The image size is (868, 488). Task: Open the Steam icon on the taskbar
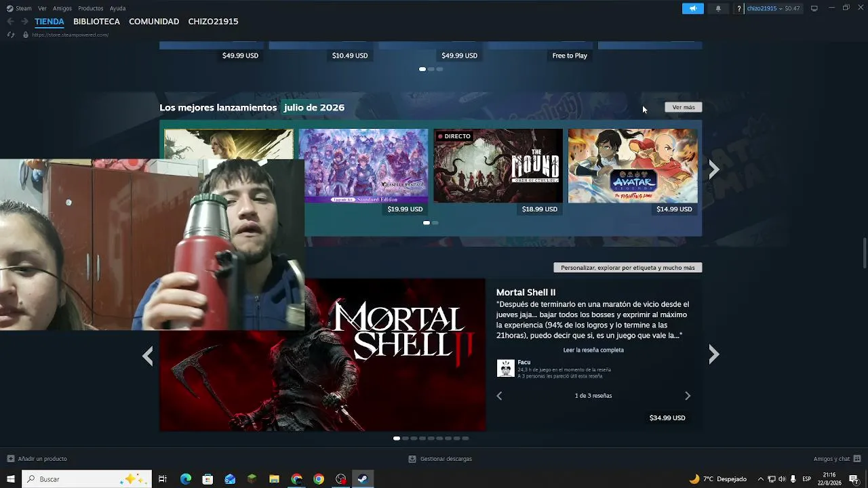point(363,479)
